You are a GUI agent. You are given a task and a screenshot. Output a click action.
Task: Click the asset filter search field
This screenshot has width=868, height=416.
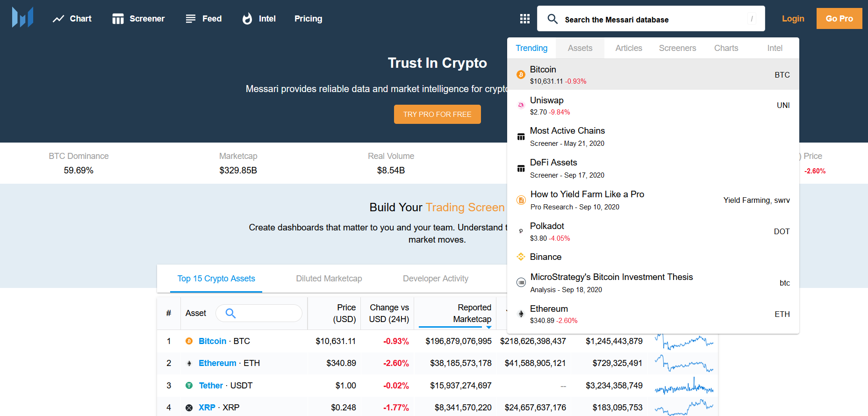coord(259,313)
